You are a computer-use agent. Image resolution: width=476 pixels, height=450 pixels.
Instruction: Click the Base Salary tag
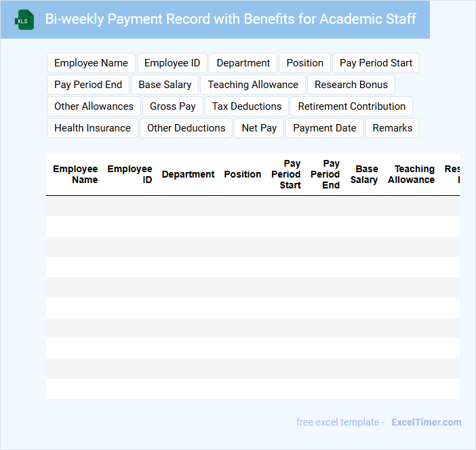click(165, 85)
